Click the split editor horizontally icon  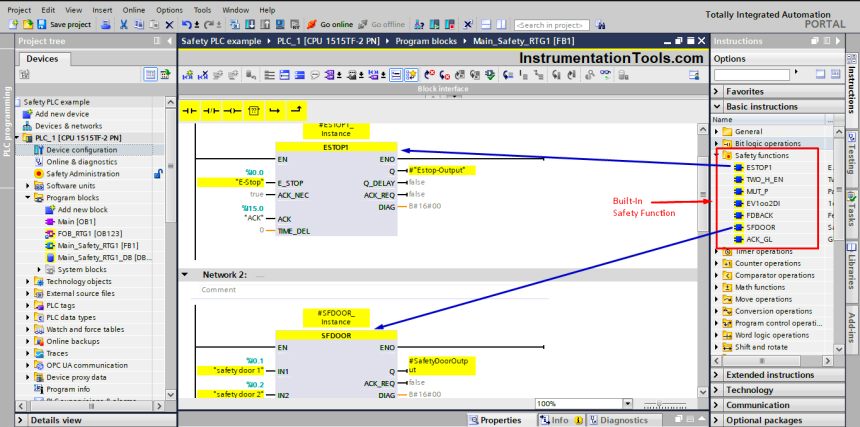[x=485, y=25]
